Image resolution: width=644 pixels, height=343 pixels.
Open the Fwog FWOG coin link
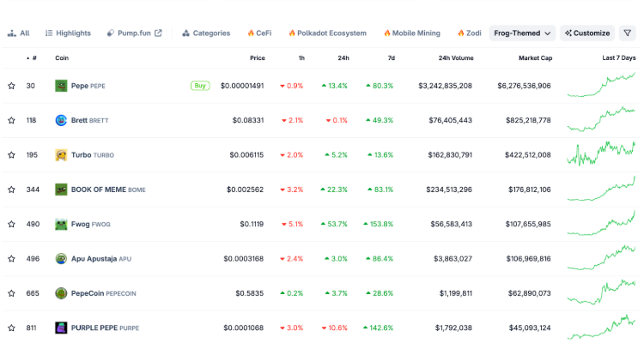click(x=91, y=224)
